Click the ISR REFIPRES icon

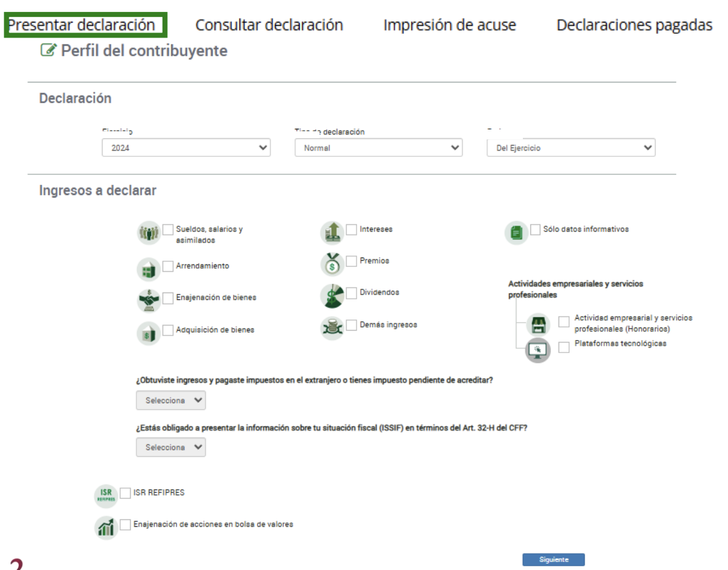click(x=105, y=496)
